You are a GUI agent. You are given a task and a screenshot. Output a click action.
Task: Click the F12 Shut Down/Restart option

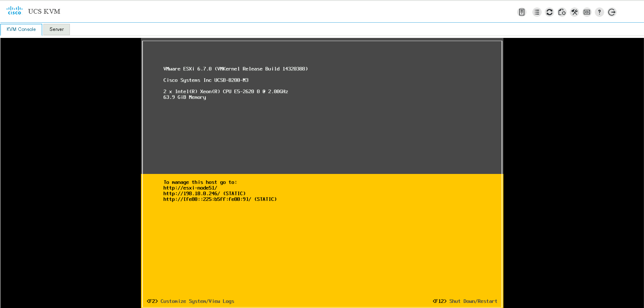pos(465,301)
